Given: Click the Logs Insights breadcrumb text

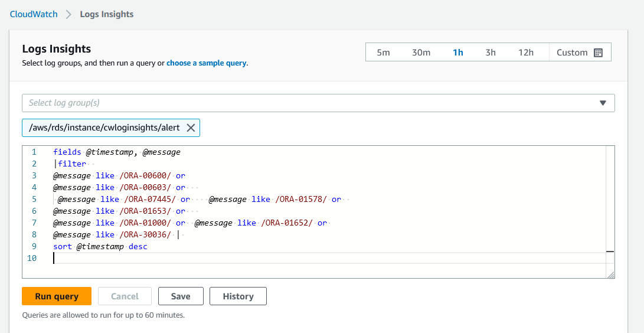Looking at the screenshot, I should coord(107,14).
